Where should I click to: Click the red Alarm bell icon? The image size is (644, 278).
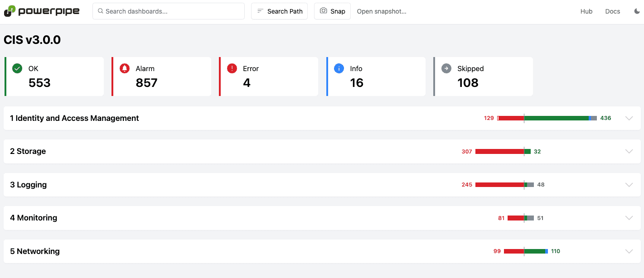125,68
